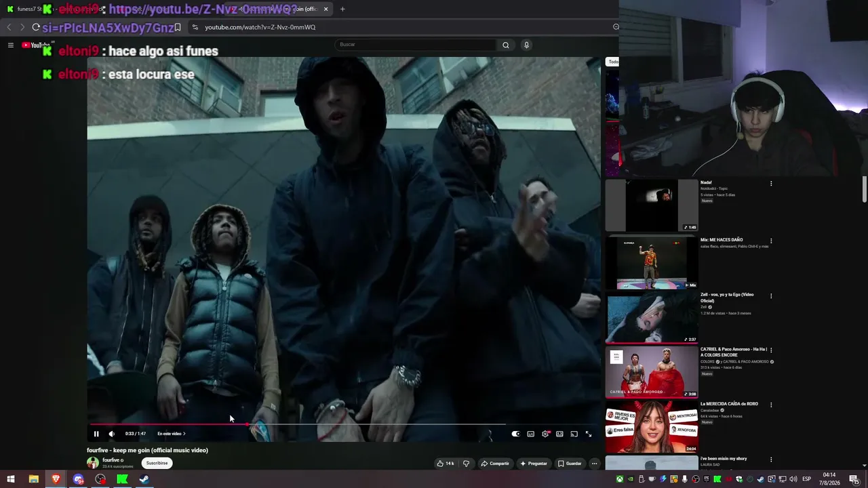Image resolution: width=868 pixels, height=488 pixels.
Task: Save video with Guardar button
Action: [570, 464]
